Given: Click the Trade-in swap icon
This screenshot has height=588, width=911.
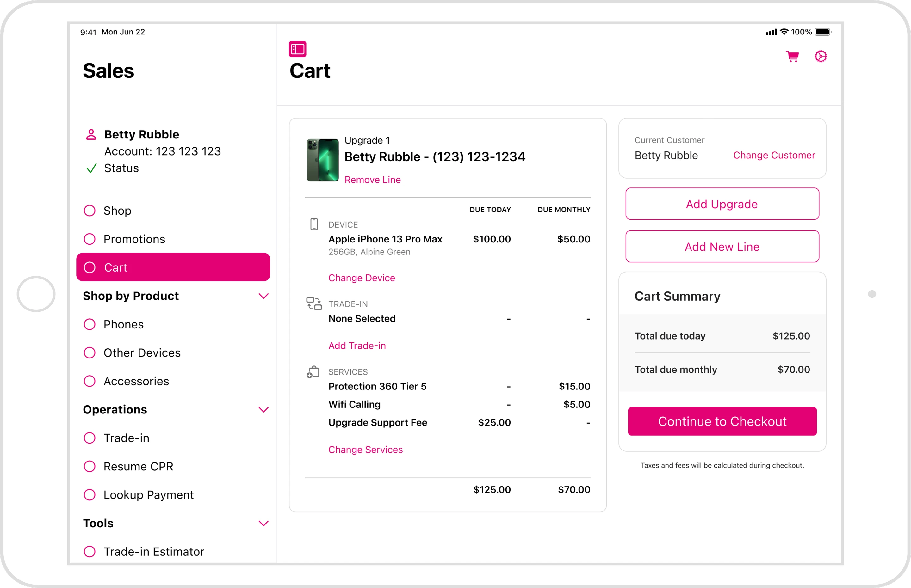Looking at the screenshot, I should (314, 304).
